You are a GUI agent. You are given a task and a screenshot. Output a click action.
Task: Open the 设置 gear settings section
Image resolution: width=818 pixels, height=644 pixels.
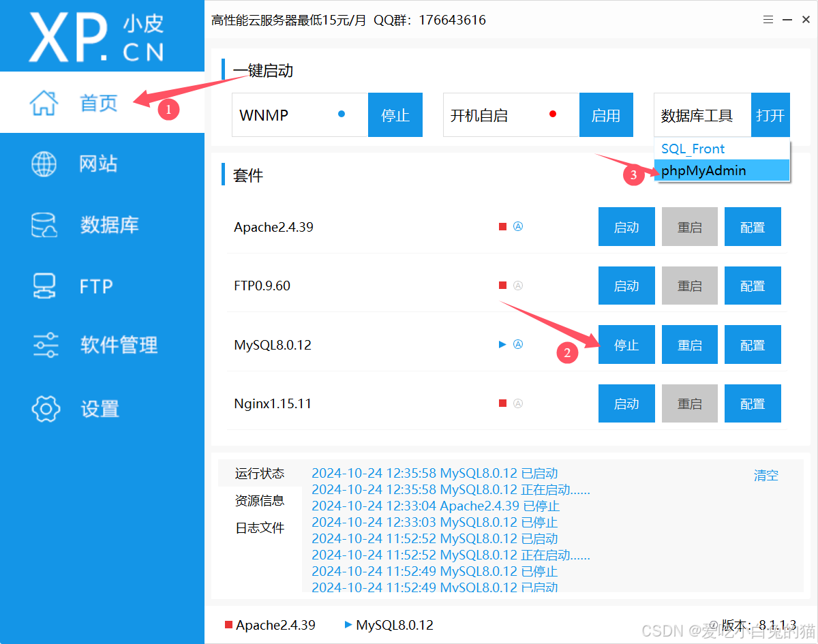pos(102,409)
